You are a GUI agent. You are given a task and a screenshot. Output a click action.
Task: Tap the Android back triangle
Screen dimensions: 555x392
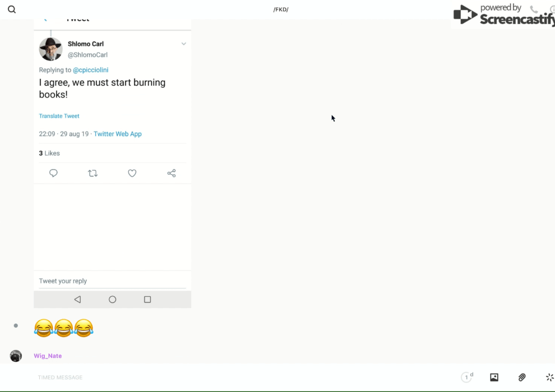pos(77,300)
